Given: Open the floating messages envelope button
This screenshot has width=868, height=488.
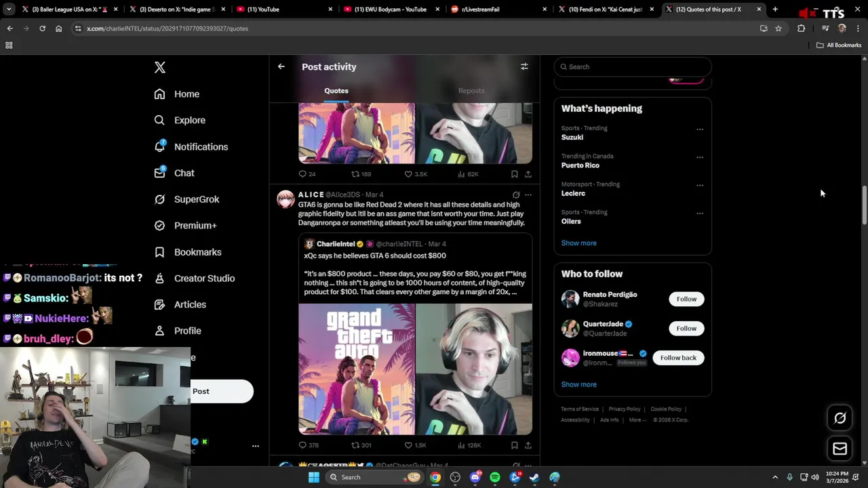Looking at the screenshot, I should (x=840, y=449).
